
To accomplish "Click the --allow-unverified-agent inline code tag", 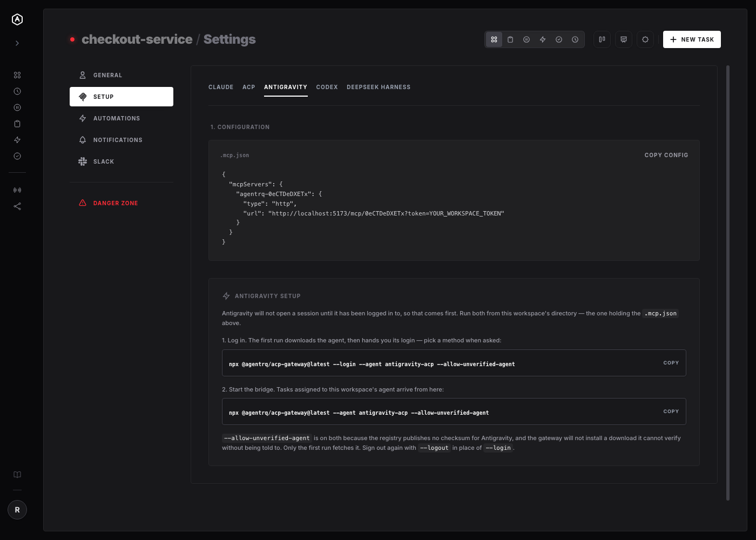I will pyautogui.click(x=267, y=438).
